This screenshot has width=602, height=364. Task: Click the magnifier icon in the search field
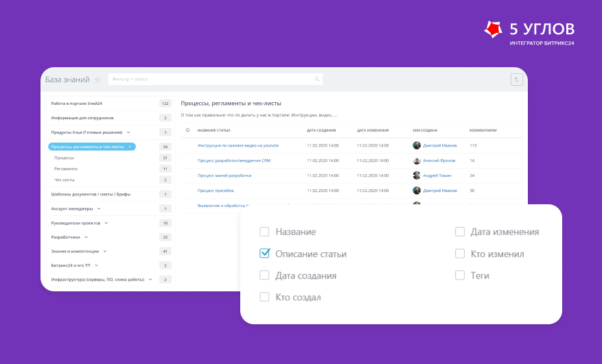coord(316,80)
